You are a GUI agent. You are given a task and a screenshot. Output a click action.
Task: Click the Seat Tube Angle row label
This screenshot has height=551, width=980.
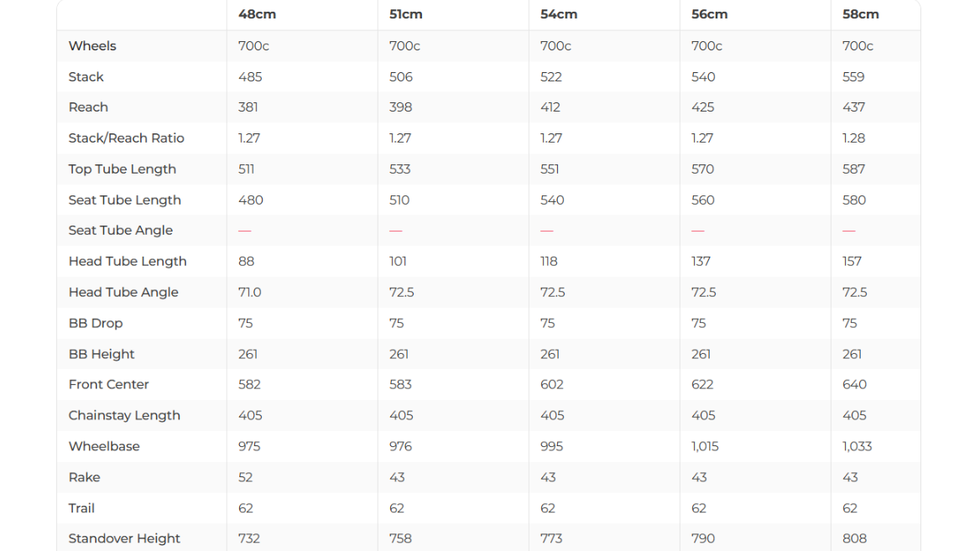click(x=121, y=231)
